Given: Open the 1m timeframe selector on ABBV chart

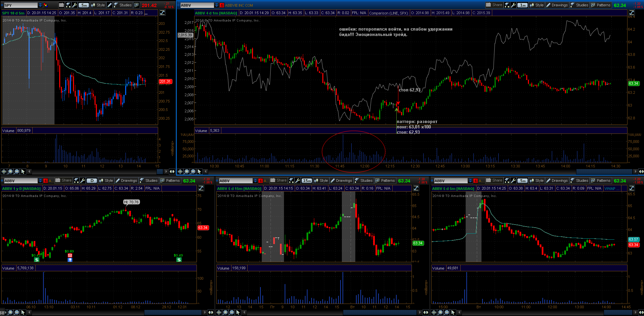Looking at the screenshot, I should pos(523,5).
